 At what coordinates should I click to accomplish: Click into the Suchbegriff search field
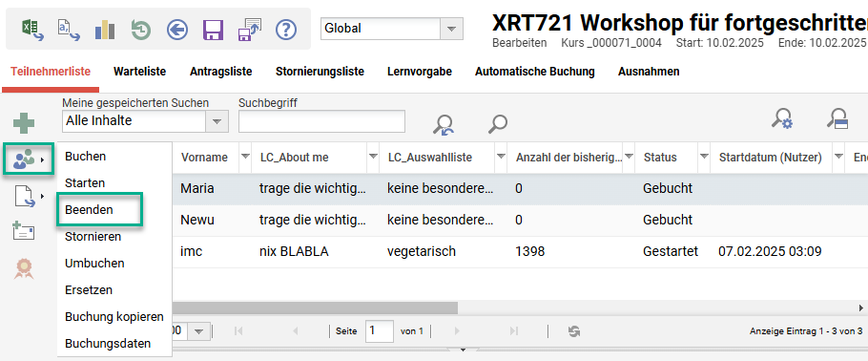click(x=321, y=121)
